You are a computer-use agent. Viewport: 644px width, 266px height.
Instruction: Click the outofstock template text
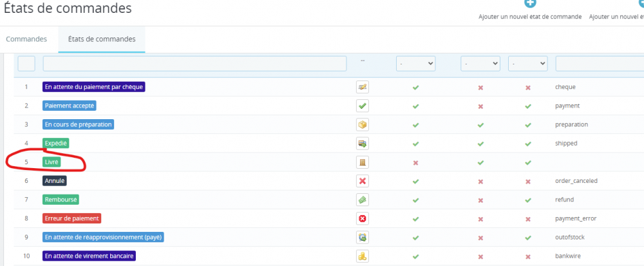[570, 237]
